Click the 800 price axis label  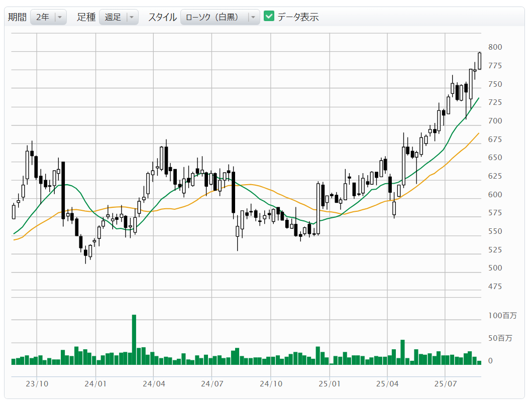coord(495,47)
